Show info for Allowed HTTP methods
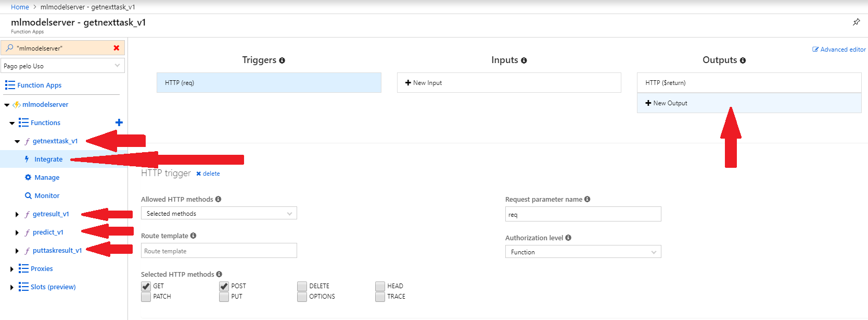 pyautogui.click(x=218, y=199)
